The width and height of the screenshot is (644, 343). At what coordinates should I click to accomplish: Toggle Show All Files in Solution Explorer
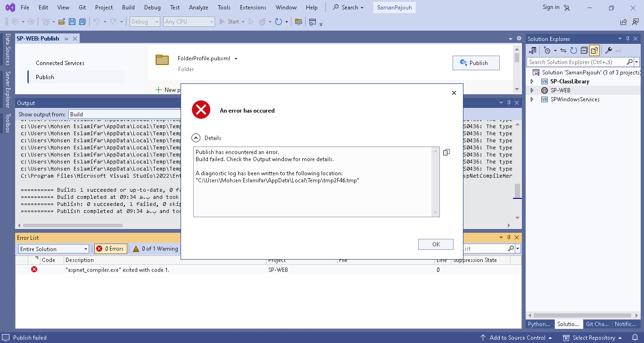coord(594,50)
